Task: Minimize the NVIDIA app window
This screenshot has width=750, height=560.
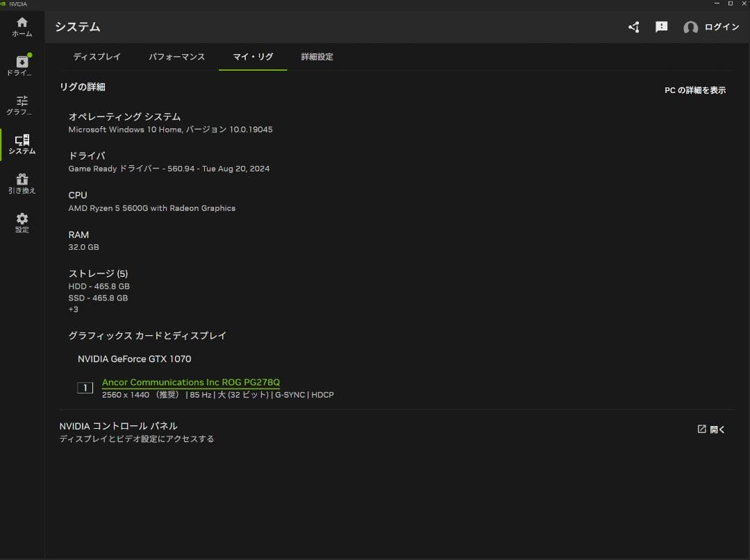Action: pyautogui.click(x=717, y=3)
